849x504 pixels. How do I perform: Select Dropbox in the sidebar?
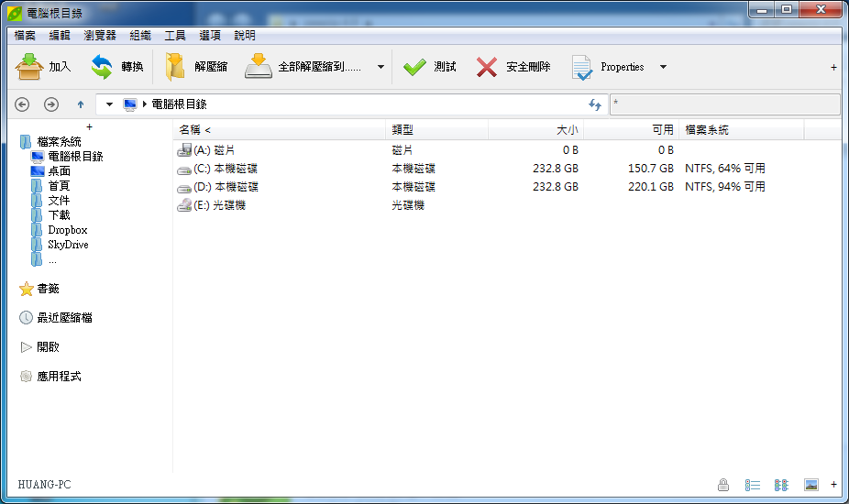point(67,229)
